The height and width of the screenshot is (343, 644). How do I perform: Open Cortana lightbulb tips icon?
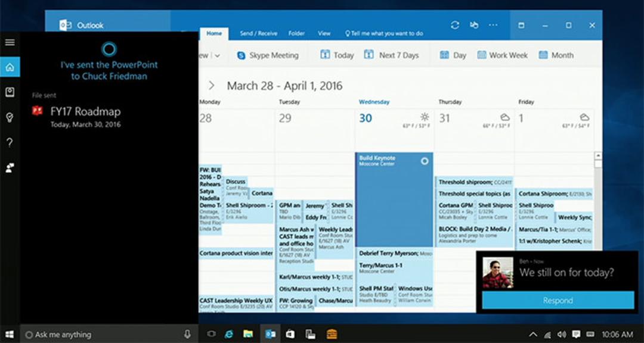click(x=10, y=117)
